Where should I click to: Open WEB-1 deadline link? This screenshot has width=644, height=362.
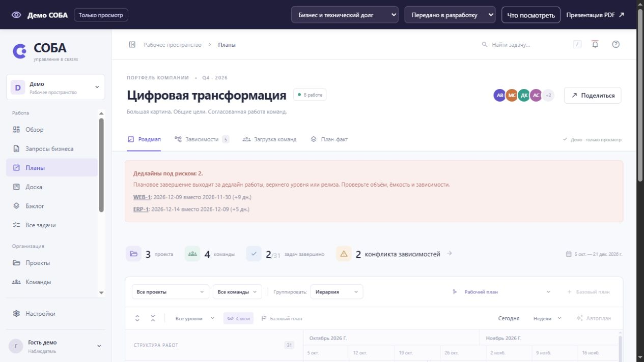(142, 197)
